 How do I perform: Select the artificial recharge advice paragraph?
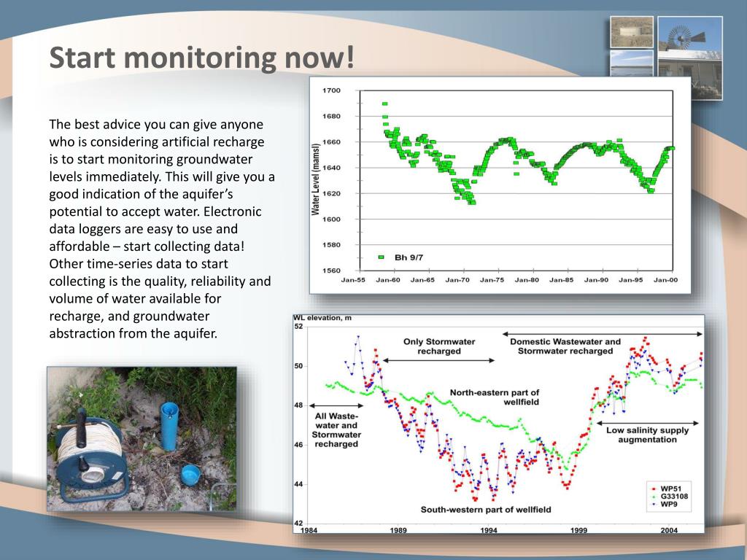coord(162,228)
